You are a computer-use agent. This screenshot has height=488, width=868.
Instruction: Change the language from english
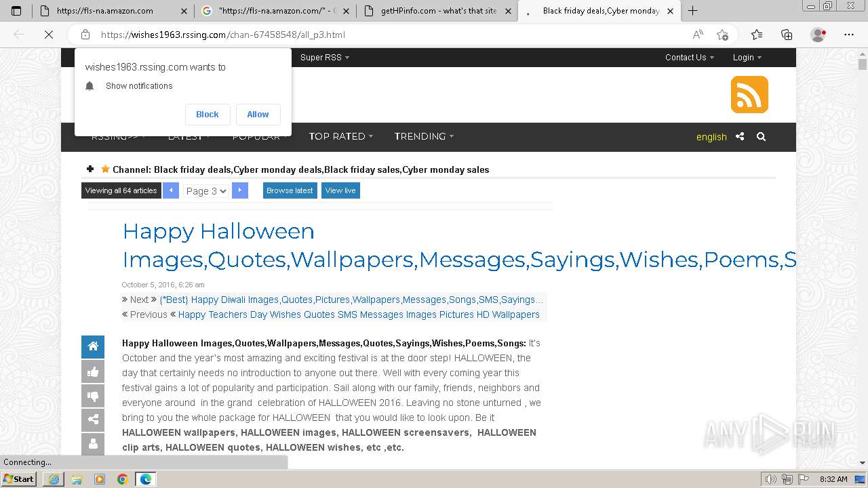(x=711, y=137)
